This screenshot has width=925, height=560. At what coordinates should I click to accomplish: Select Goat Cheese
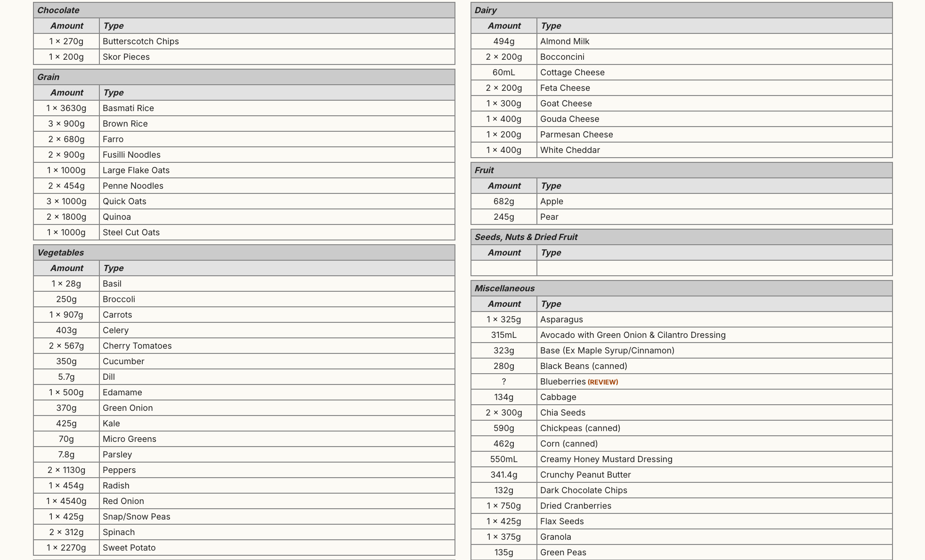[682, 104]
